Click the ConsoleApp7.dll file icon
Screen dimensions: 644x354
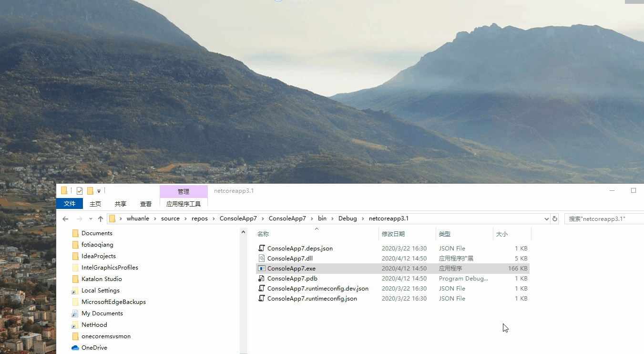click(261, 258)
